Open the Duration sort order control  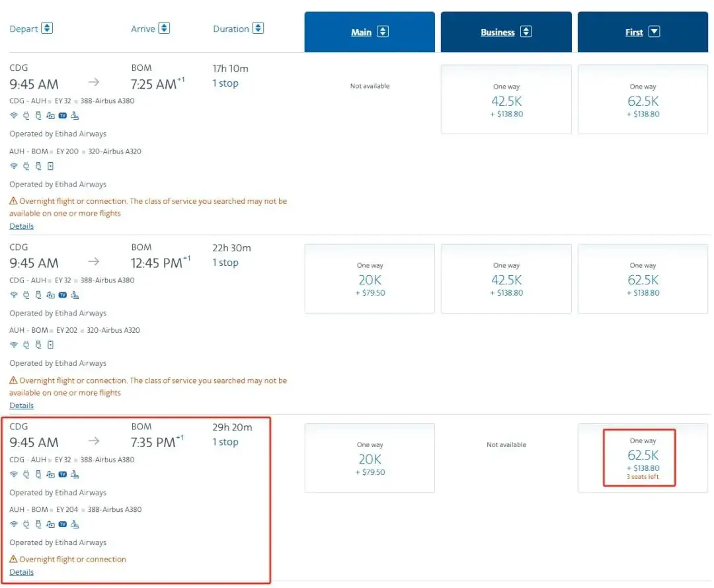[257, 28]
